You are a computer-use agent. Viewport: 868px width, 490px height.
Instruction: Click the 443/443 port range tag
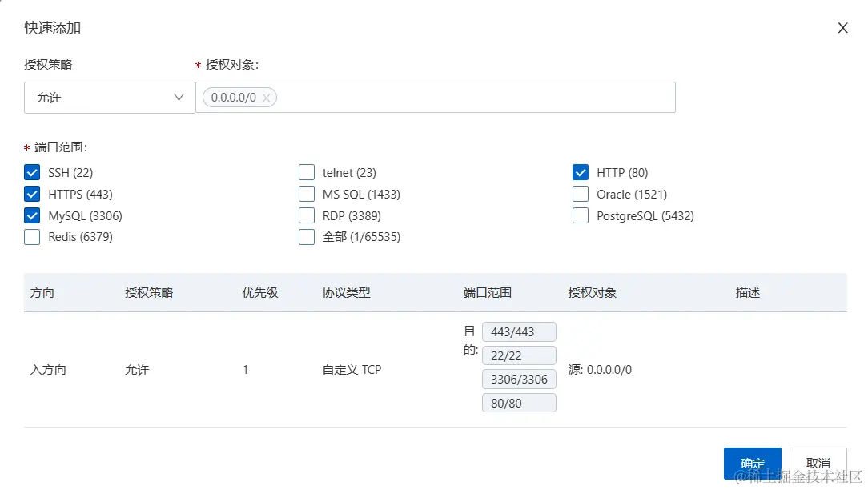click(x=518, y=332)
